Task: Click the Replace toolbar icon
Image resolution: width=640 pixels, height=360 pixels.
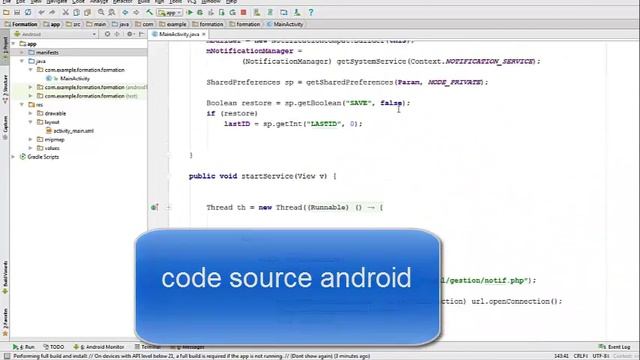Action: coord(111,13)
